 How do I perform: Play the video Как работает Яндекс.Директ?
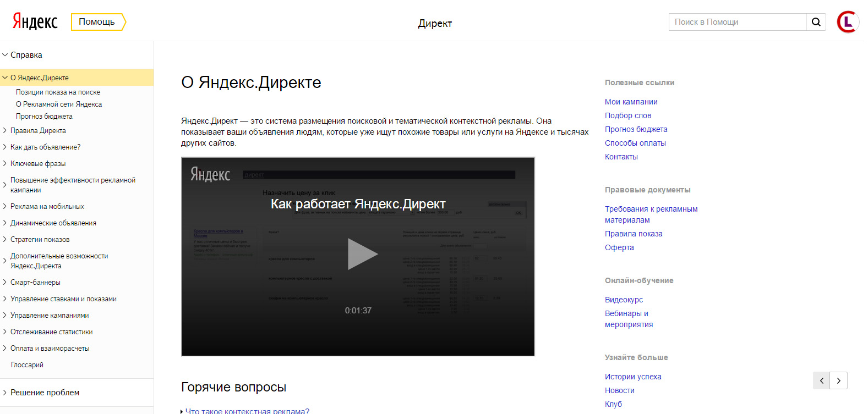pyautogui.click(x=362, y=254)
